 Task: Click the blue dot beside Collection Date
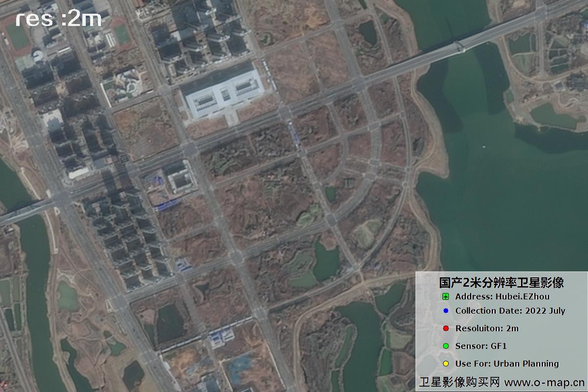[445, 311]
